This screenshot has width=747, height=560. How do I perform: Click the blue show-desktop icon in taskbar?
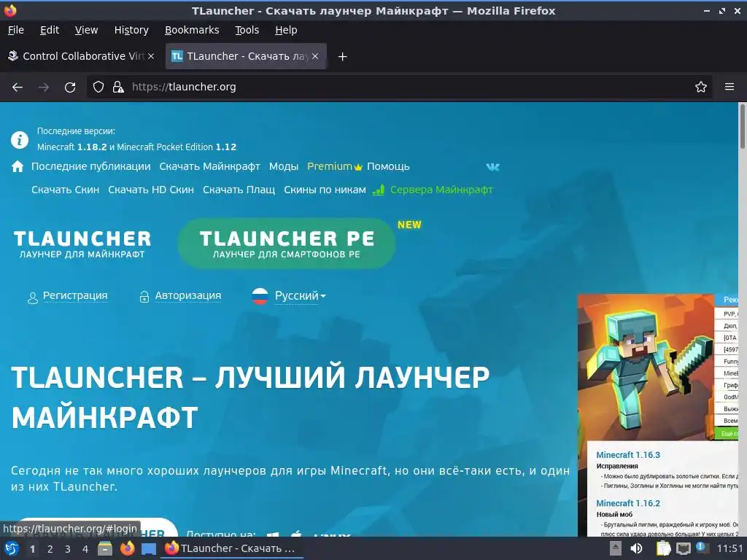149,549
